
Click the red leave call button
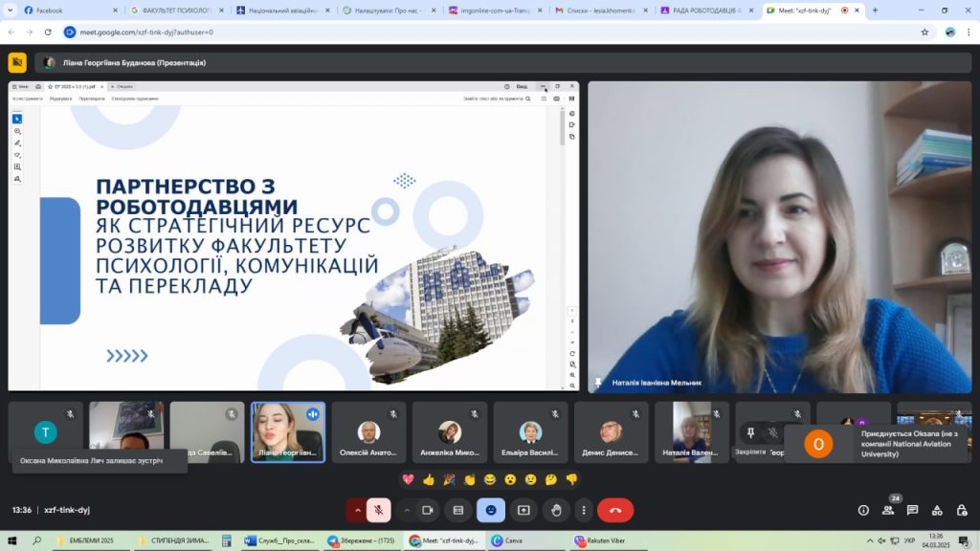click(x=615, y=511)
